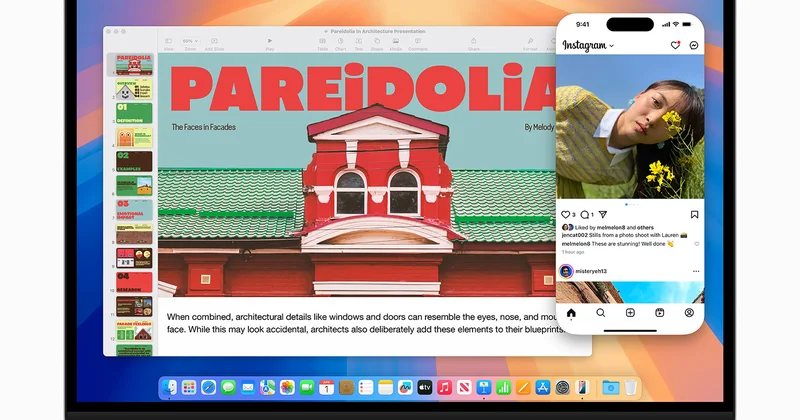800x420 pixels.
Task: Insert a Shape from Keynote toolbar
Action: pyautogui.click(x=377, y=43)
